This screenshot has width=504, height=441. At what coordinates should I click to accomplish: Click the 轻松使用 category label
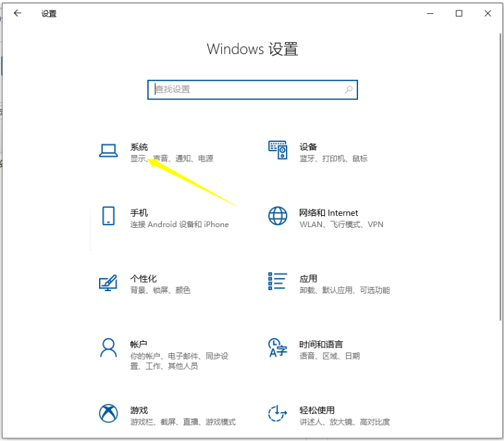click(316, 410)
